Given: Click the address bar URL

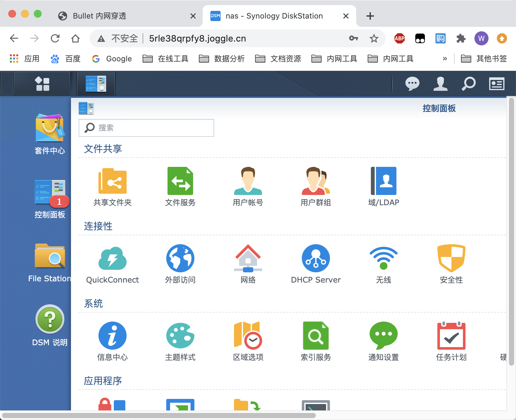Looking at the screenshot, I should (198, 39).
